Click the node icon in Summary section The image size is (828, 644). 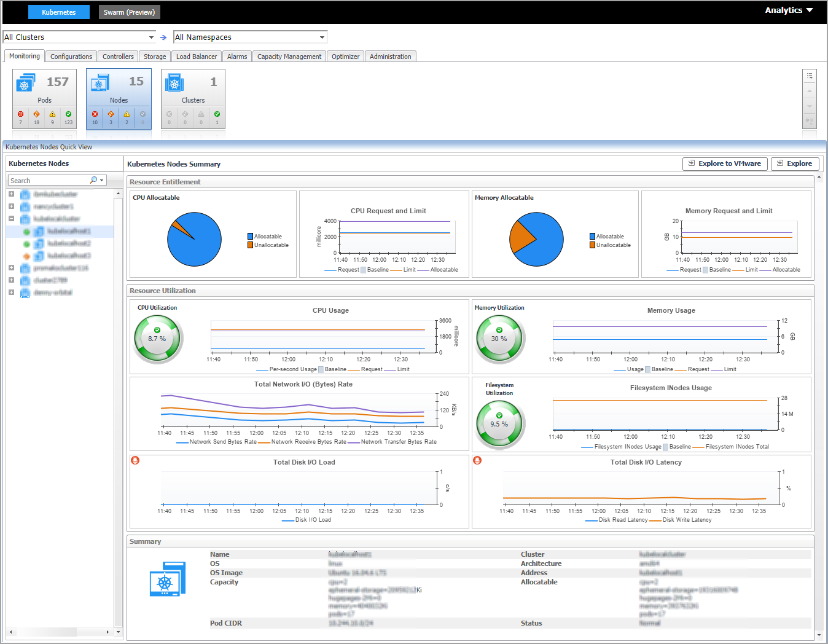167,579
